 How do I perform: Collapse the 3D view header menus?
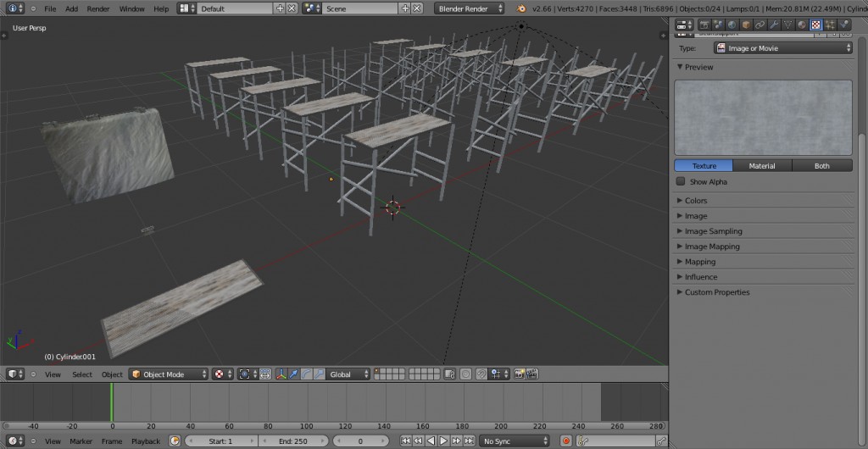tap(33, 374)
